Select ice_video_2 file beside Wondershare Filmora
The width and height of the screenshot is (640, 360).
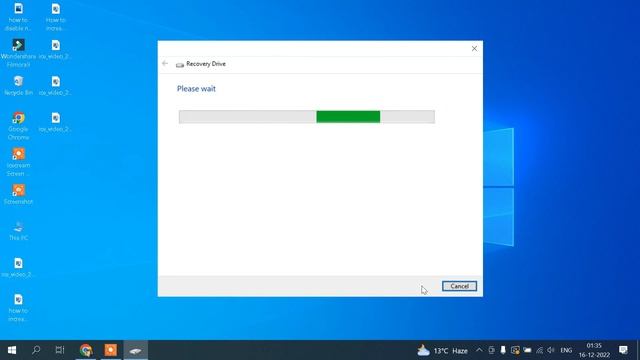click(56, 49)
